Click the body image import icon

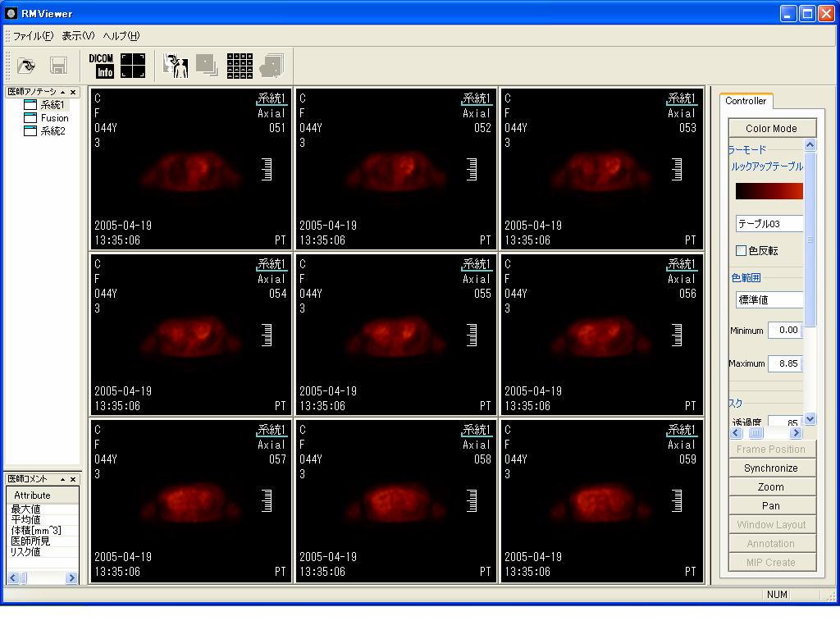point(176,66)
